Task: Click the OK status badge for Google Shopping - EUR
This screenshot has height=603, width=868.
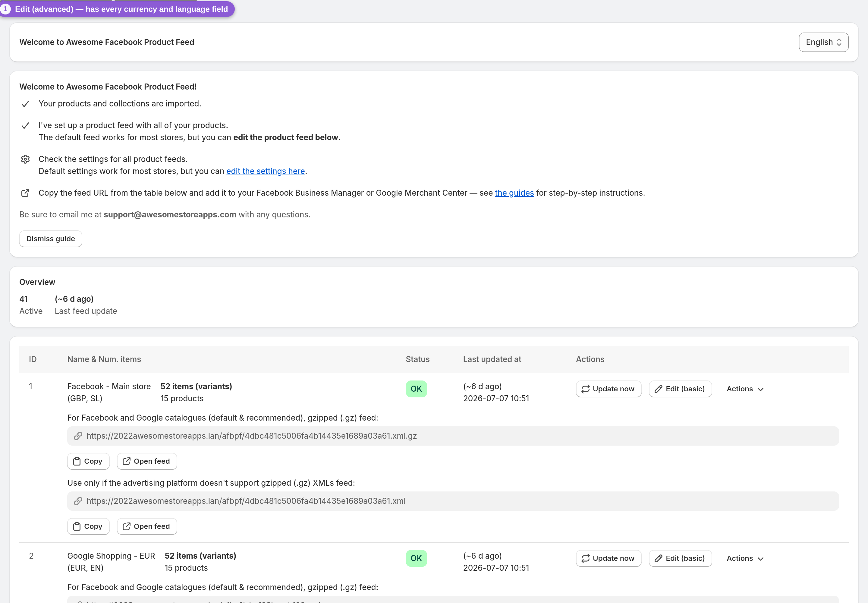Action: (x=416, y=558)
